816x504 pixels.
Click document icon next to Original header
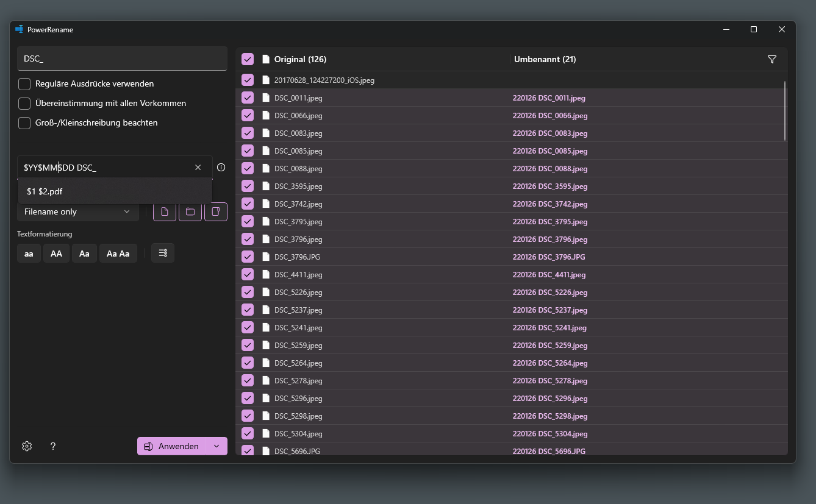click(x=266, y=59)
